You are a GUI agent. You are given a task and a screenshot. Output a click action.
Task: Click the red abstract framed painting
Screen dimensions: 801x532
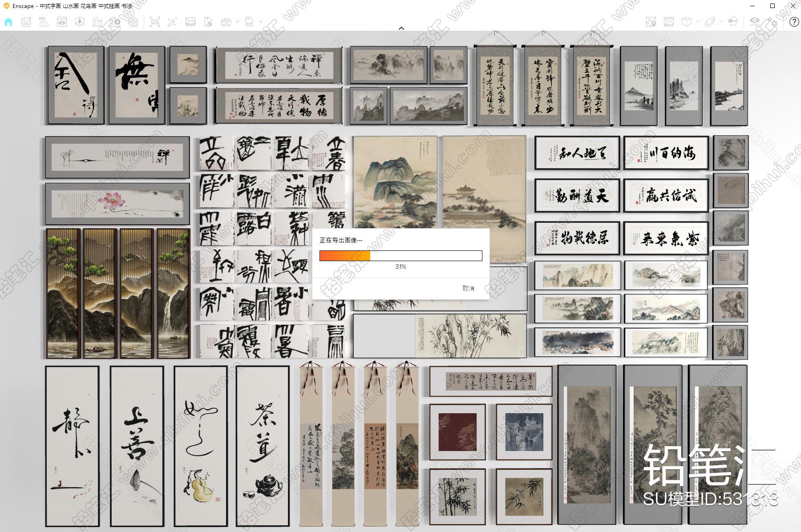457,432
